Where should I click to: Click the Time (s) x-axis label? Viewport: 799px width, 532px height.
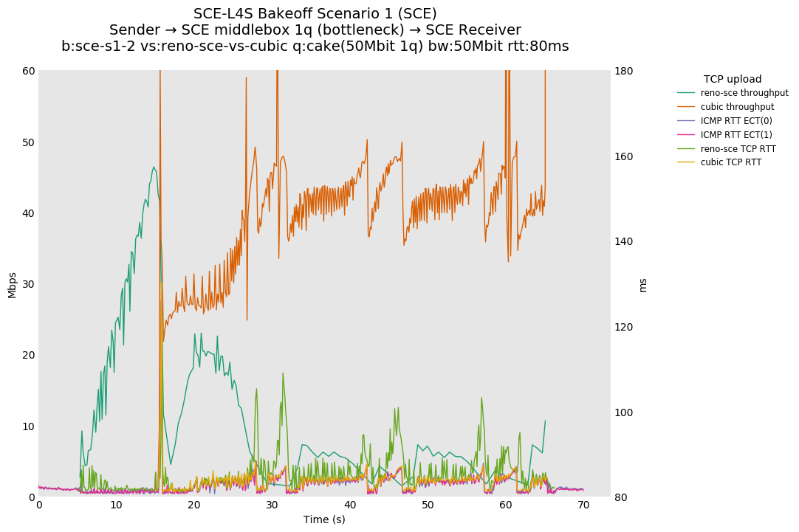(x=324, y=519)
